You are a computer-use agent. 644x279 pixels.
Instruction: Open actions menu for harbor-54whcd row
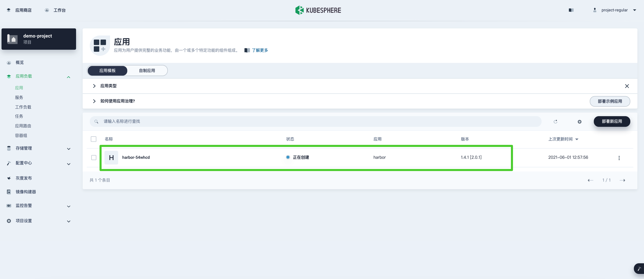coord(619,158)
